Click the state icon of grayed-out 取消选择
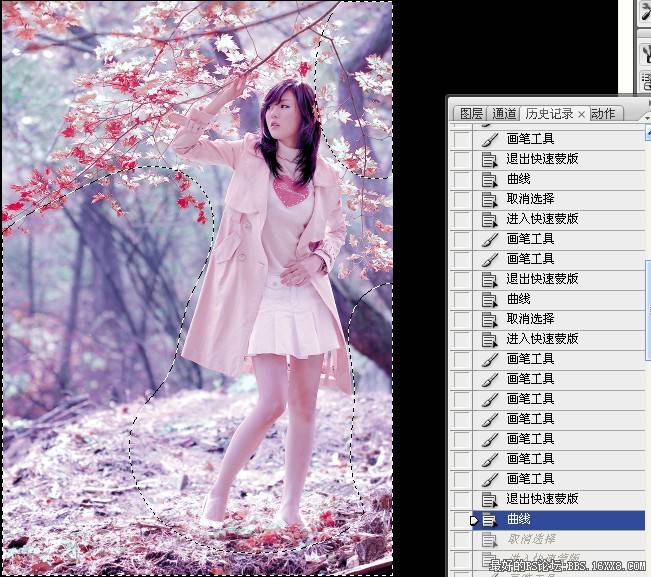The height and width of the screenshot is (577, 651). pos(489,539)
